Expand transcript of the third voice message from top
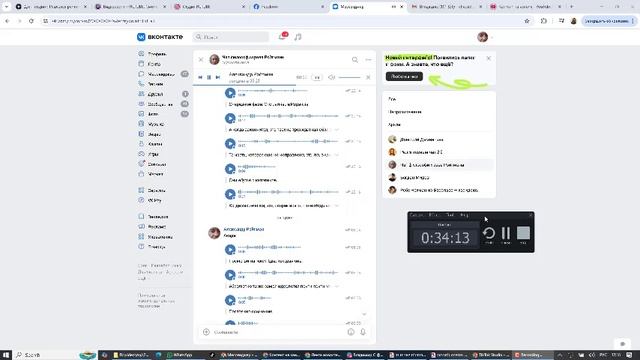The height and width of the screenshot is (360, 640). [x=337, y=155]
